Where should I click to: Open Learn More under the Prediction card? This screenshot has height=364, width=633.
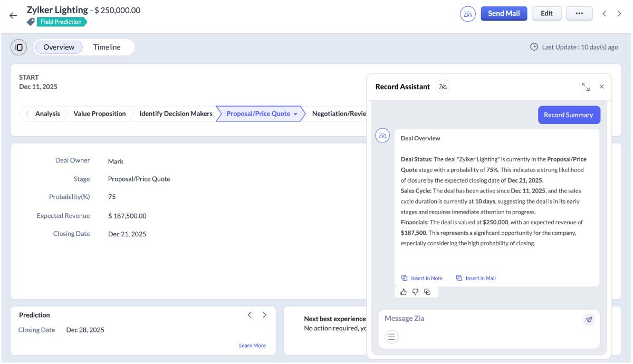(x=253, y=345)
